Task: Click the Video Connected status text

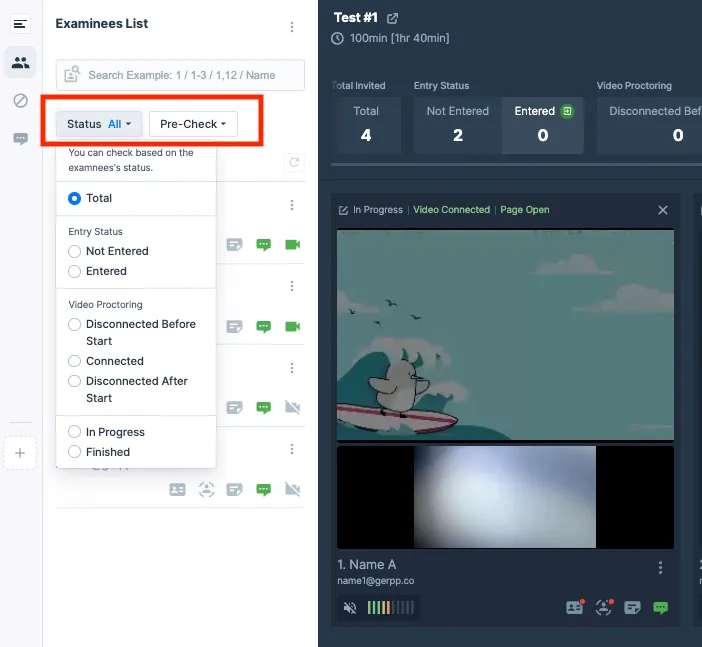Action: (x=451, y=210)
